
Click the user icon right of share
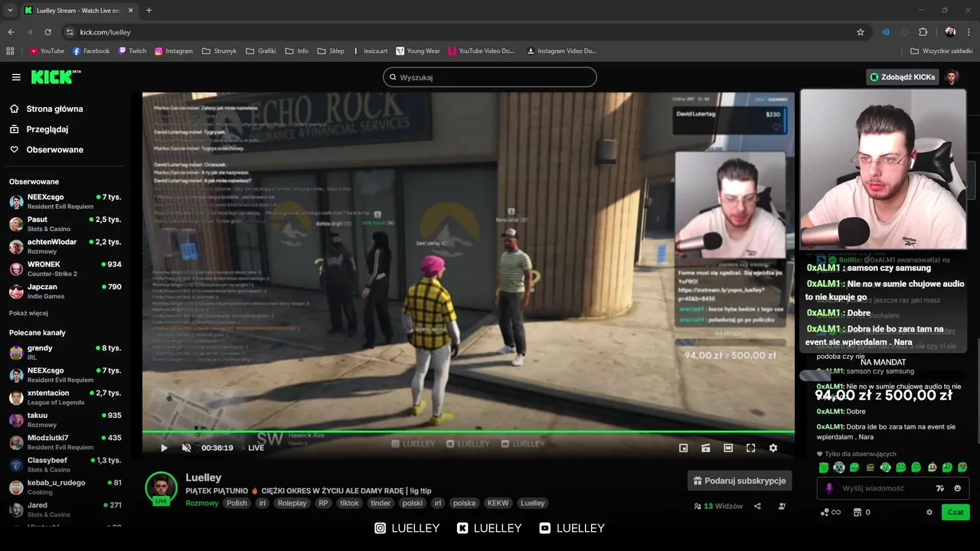[x=782, y=506]
